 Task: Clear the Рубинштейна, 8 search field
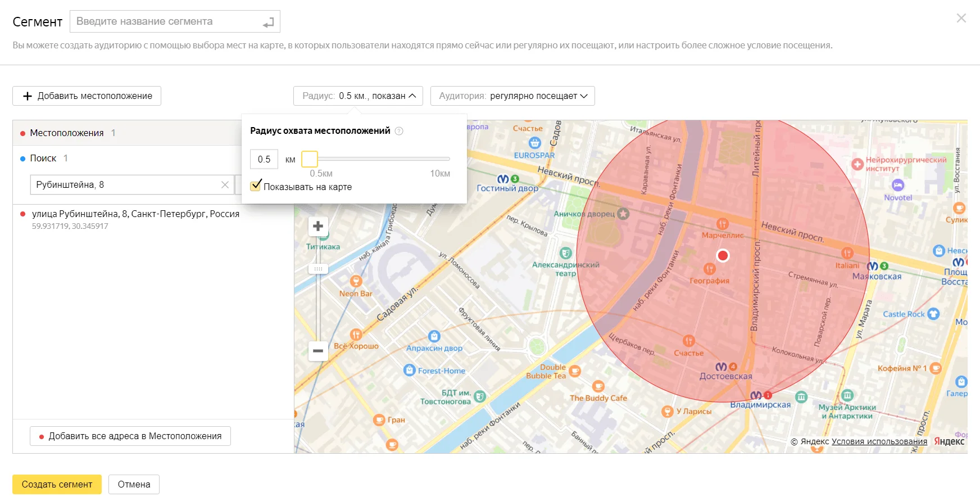(225, 185)
